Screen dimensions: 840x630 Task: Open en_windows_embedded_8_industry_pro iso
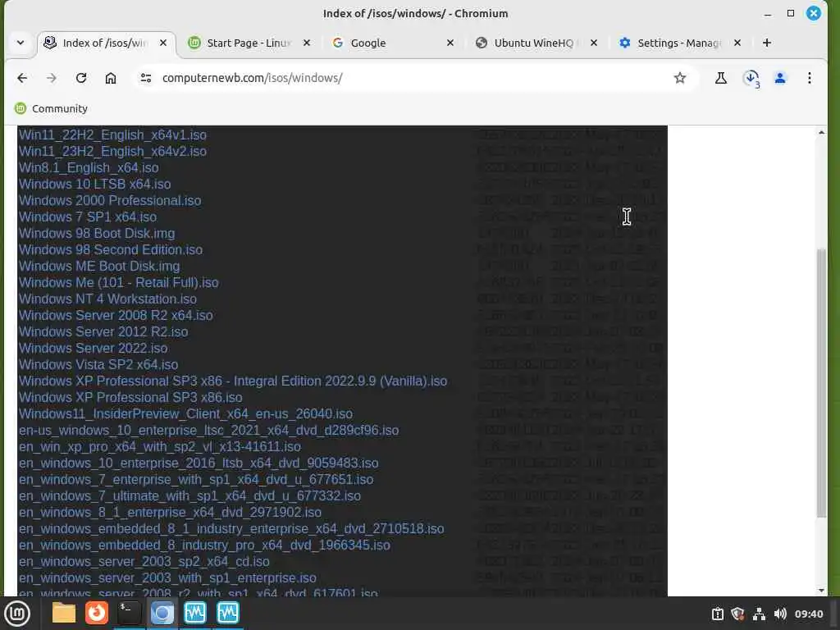[204, 546]
